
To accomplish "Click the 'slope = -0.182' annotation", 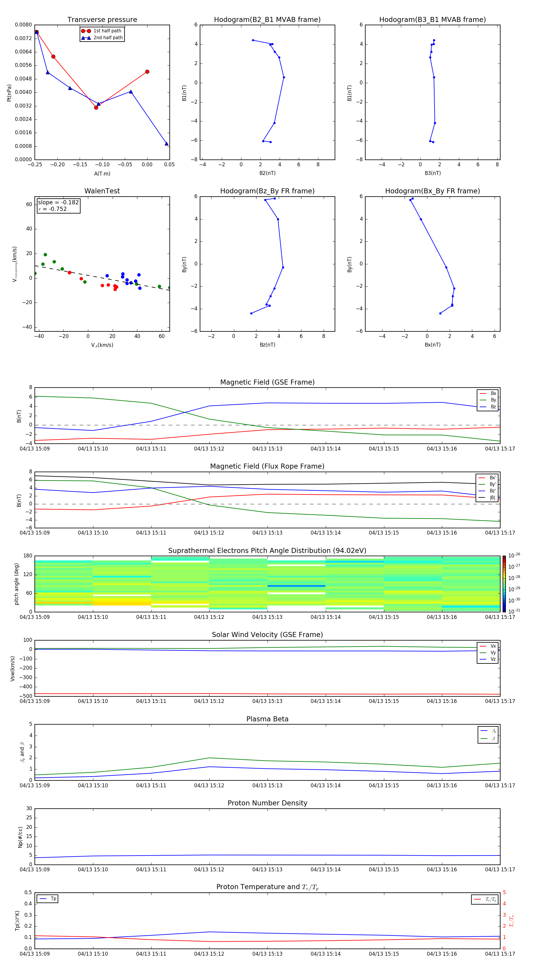I will point(58,203).
